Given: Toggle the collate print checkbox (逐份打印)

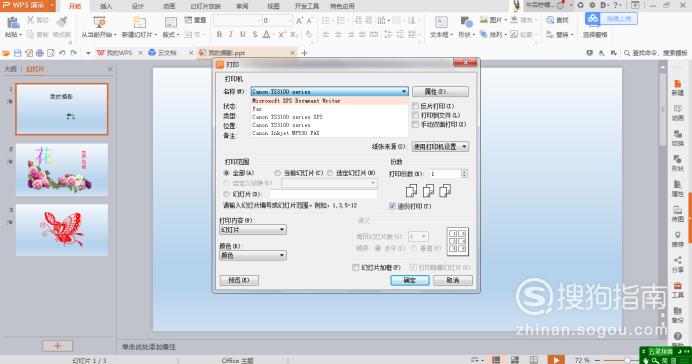Looking at the screenshot, I should coord(392,206).
